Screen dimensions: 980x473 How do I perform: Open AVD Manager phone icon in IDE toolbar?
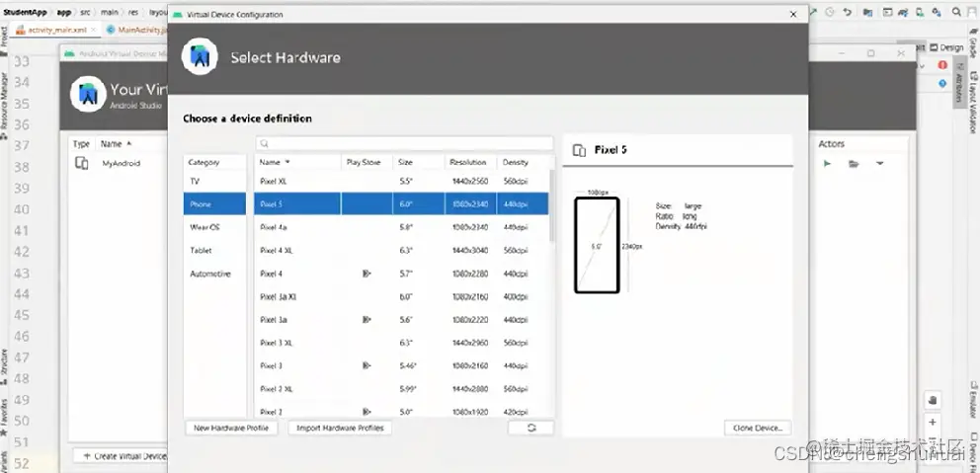pos(920,12)
